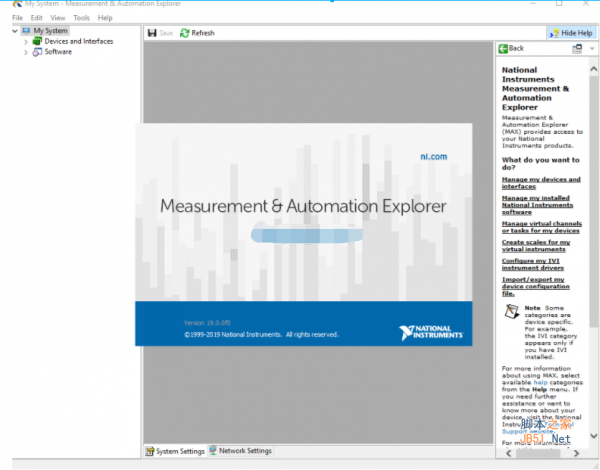Click the help pane scroll up arrow
The width and height of the screenshot is (600, 470).
(x=593, y=69)
